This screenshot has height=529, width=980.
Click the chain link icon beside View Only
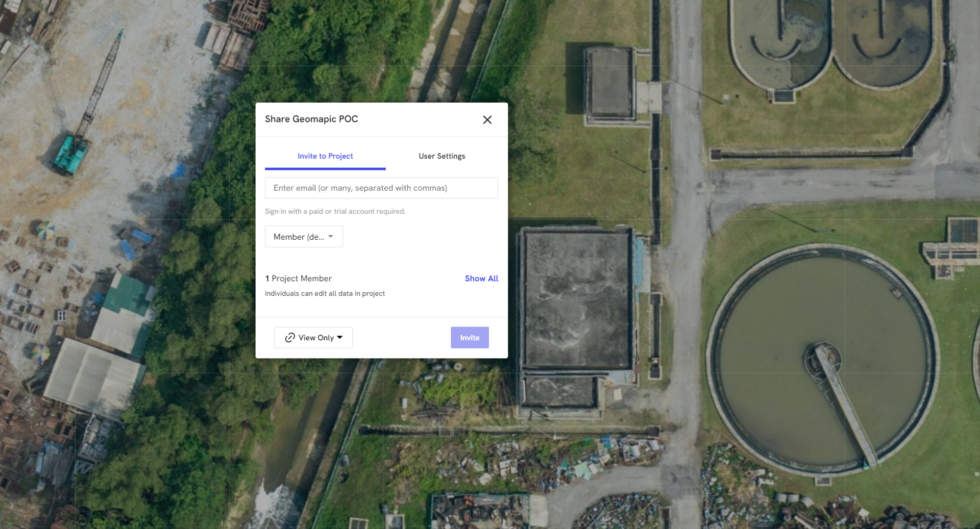(x=290, y=338)
